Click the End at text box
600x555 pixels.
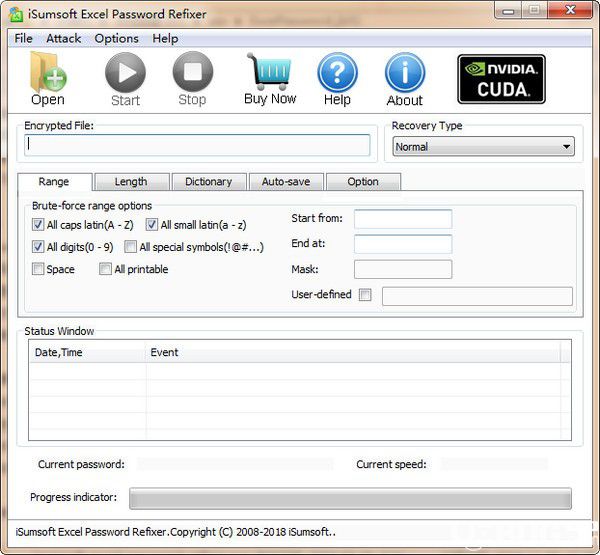coord(403,244)
